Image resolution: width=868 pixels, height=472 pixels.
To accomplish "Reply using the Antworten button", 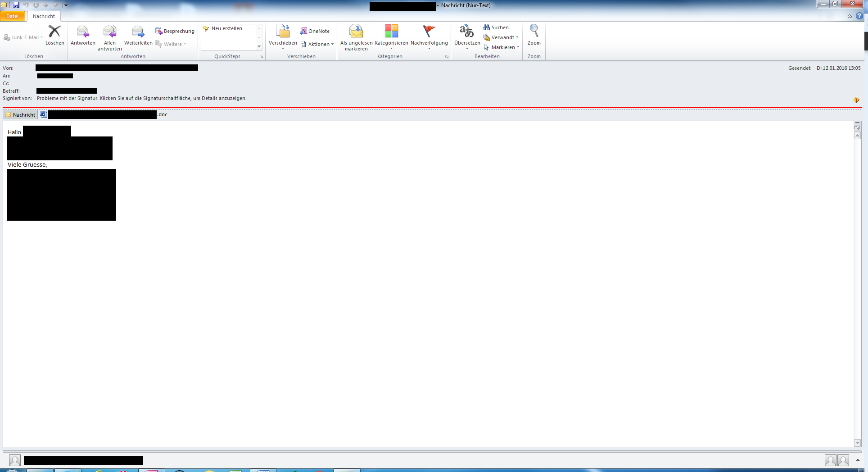I will [83, 35].
